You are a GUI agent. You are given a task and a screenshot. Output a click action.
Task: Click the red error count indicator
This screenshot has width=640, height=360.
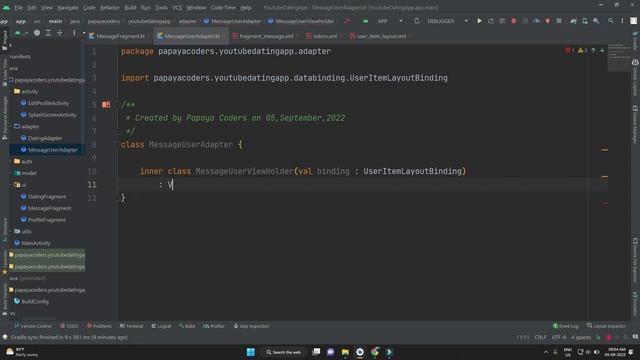pos(570,51)
